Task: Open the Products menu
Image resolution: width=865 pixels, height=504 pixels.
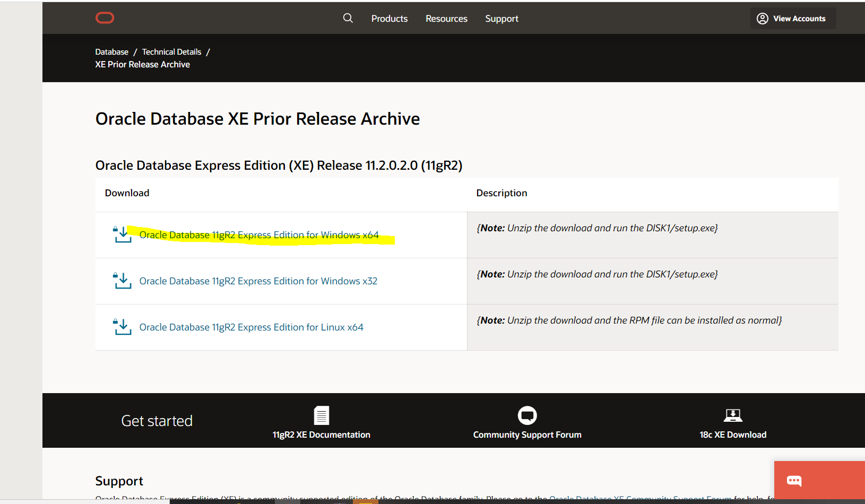Action: pos(390,19)
